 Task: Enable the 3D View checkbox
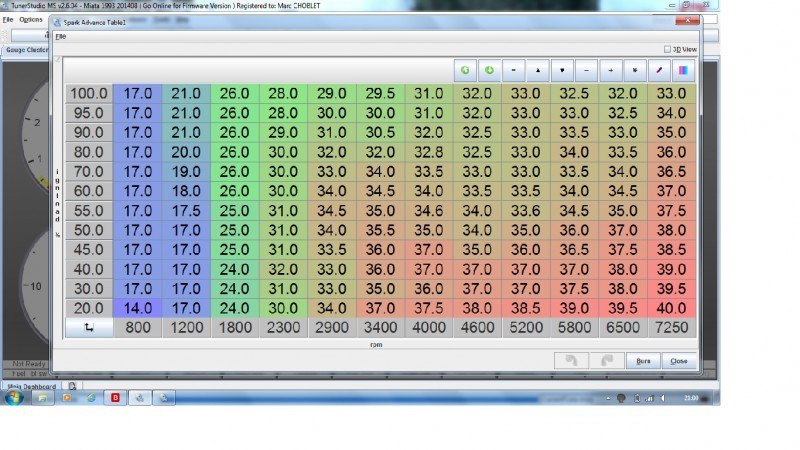click(667, 49)
